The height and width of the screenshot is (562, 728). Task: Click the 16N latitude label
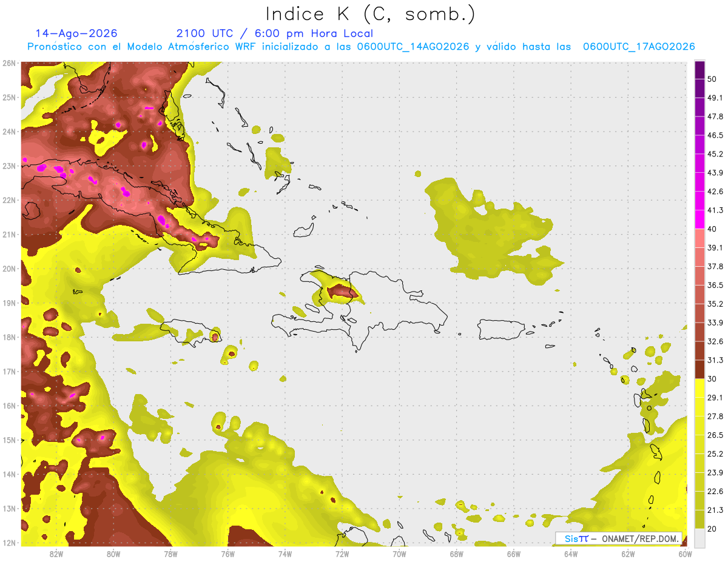pos(9,406)
